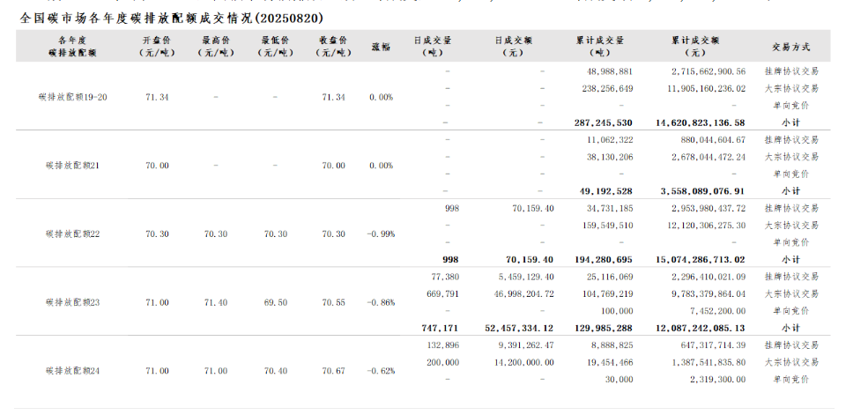Click the 碳排放配额19-20 row label
Viewport: 868px width, 415px height.
[74, 97]
